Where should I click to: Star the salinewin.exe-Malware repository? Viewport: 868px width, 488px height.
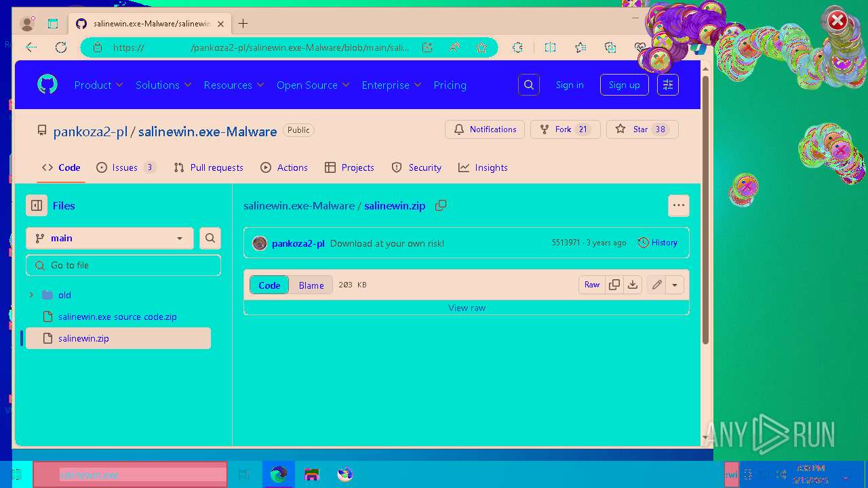pos(642,129)
